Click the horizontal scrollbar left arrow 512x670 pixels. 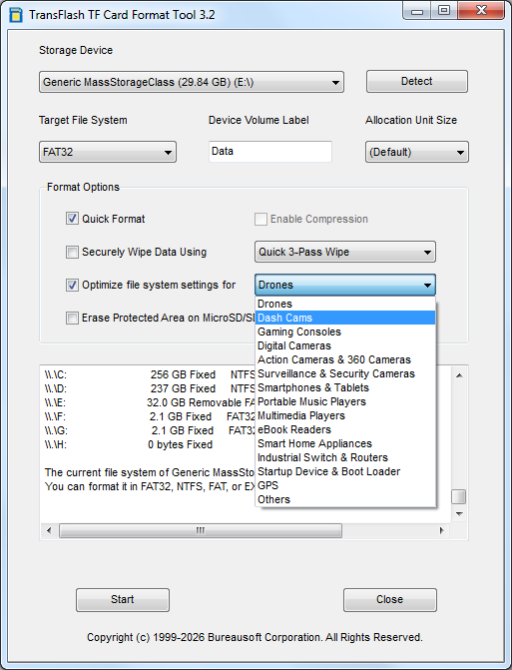click(x=49, y=530)
